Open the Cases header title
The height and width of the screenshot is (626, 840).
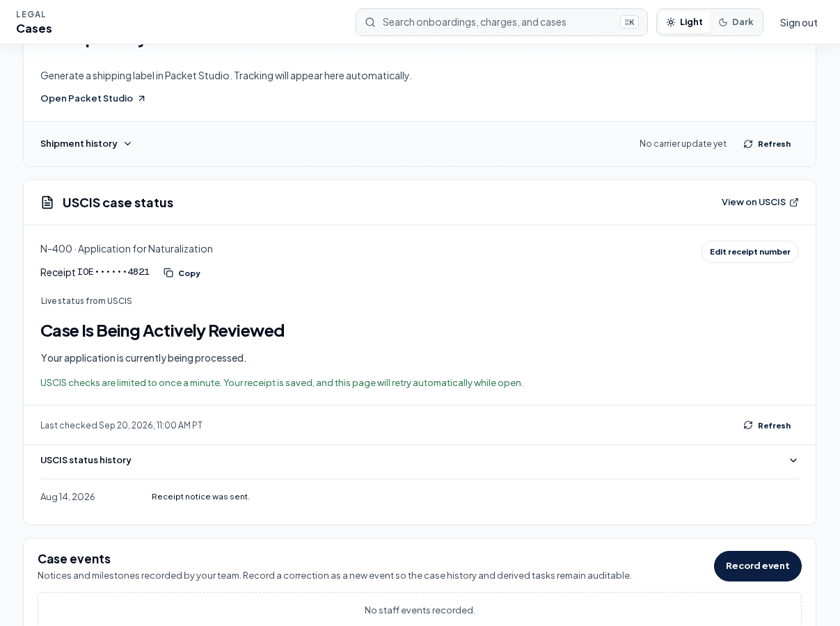click(34, 29)
